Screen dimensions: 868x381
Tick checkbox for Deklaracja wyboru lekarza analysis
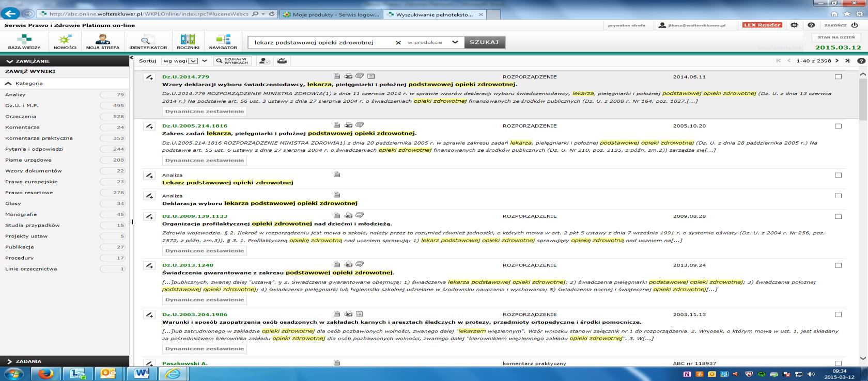[x=838, y=196]
